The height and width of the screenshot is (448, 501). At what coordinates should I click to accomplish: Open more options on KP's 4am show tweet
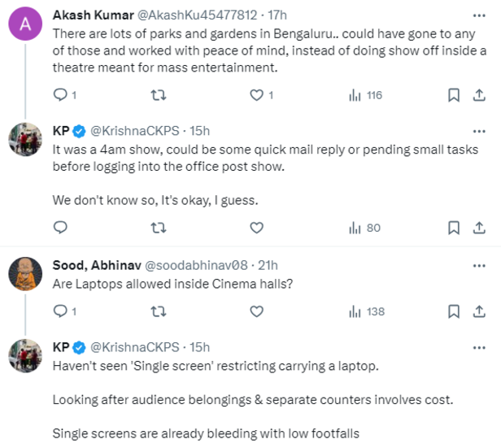480,130
